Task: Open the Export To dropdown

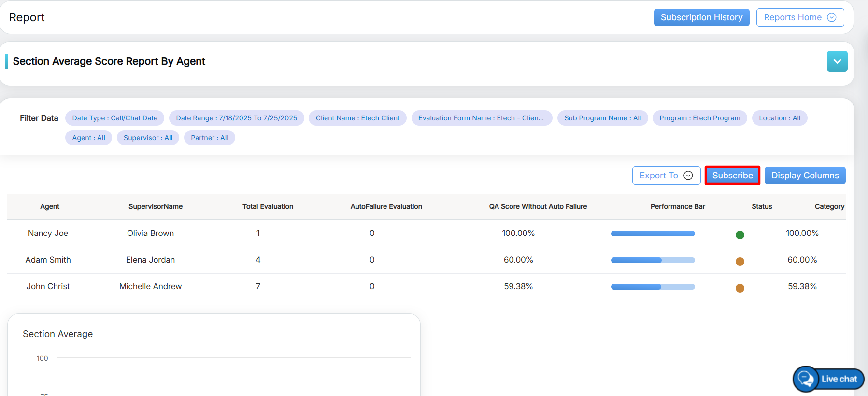Action: [x=666, y=176]
